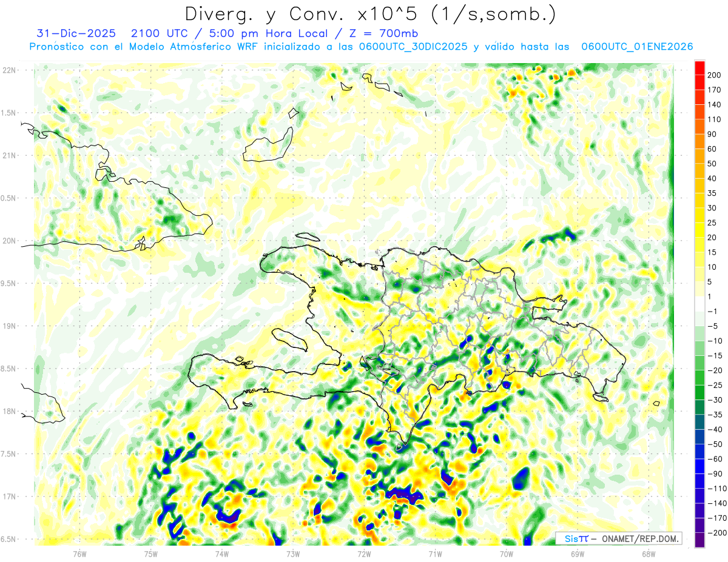Click the colorbar label '-200'
This screenshot has height=562, width=728.
(718, 534)
